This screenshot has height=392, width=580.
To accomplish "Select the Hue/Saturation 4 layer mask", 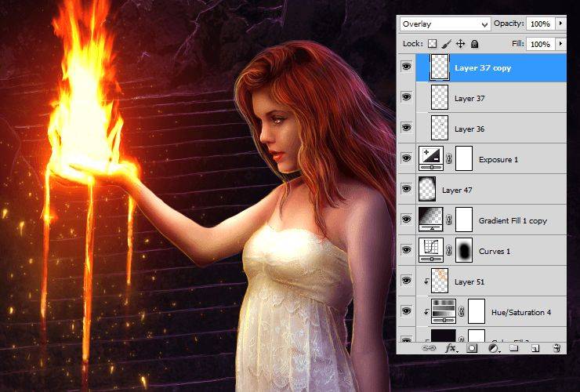I will [477, 311].
